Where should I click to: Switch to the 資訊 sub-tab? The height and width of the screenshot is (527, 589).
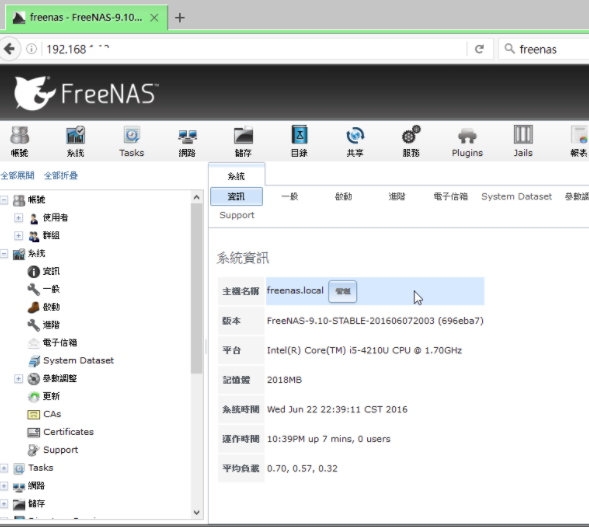[x=236, y=196]
